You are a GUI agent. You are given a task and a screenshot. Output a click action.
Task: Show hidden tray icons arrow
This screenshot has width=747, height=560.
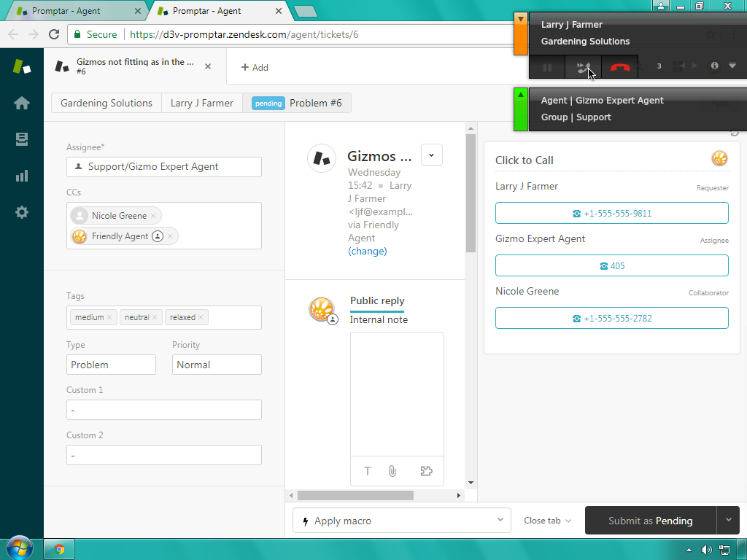[689, 550]
